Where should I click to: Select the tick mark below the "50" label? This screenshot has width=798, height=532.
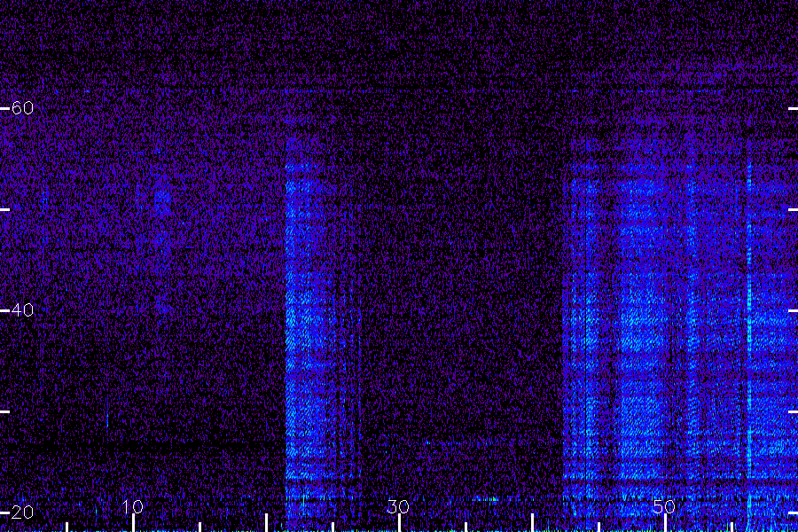click(x=665, y=523)
